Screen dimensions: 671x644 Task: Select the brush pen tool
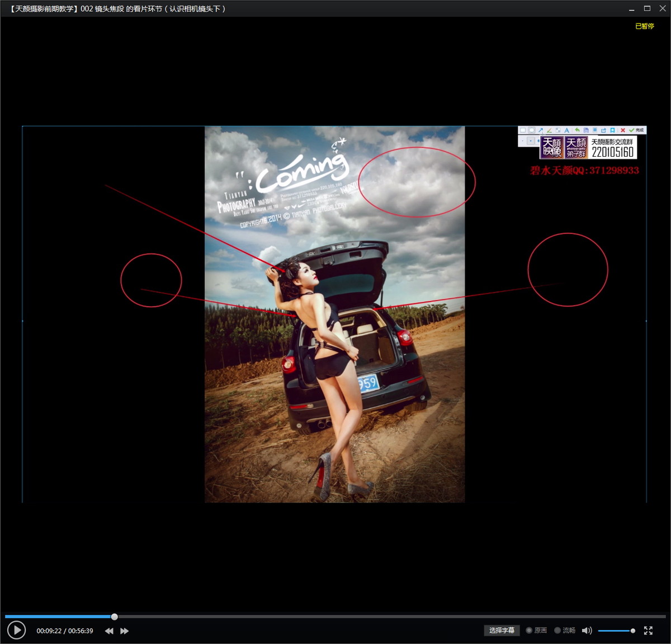pyautogui.click(x=549, y=130)
